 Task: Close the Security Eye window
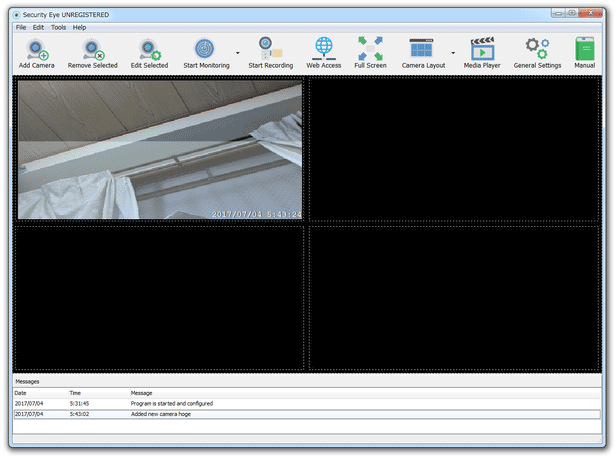590,13
